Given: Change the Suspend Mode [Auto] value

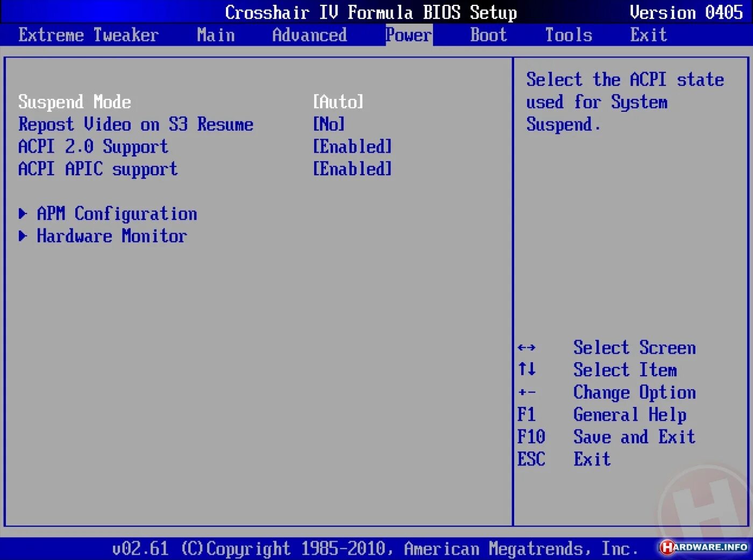Looking at the screenshot, I should pyautogui.click(x=338, y=102).
